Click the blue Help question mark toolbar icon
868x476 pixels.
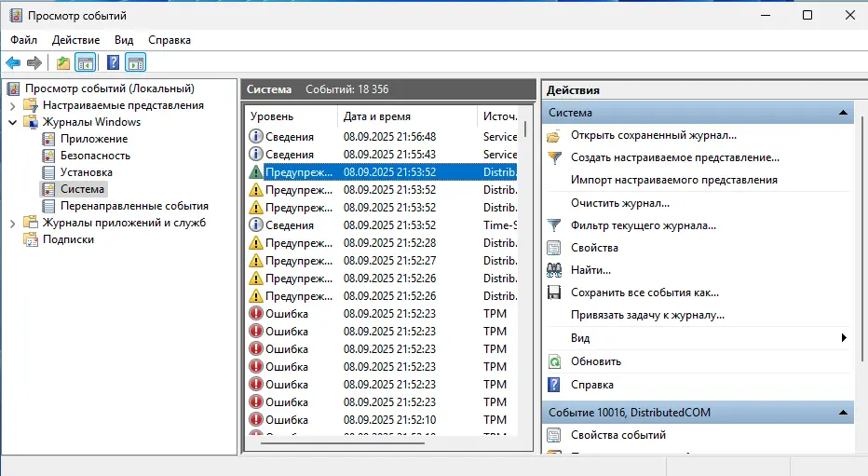(x=113, y=62)
